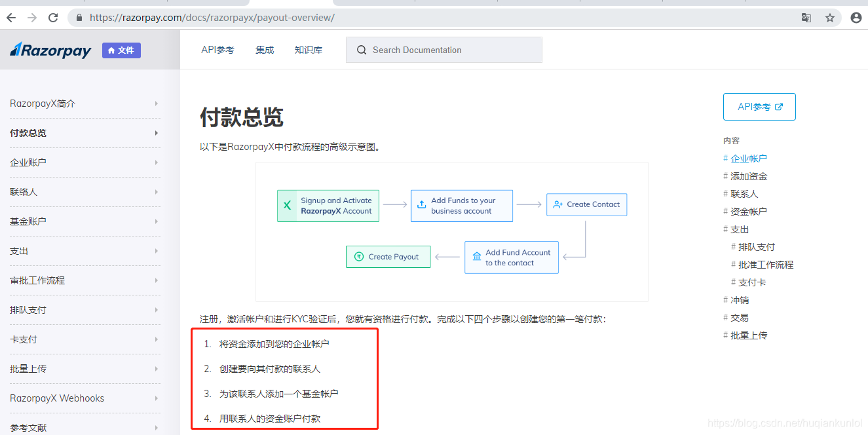Select 付款总览 in the sidebar
Viewport: 868px width, 435px height.
(28, 133)
